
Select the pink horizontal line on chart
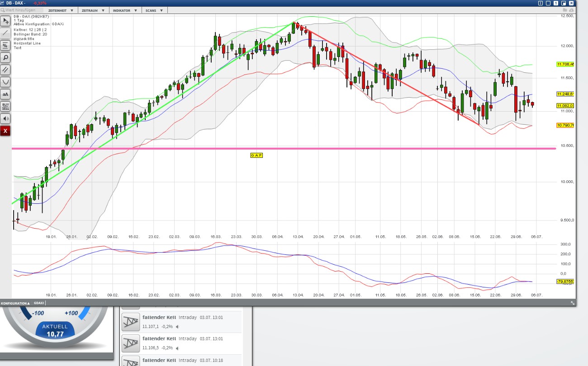[x=284, y=148]
